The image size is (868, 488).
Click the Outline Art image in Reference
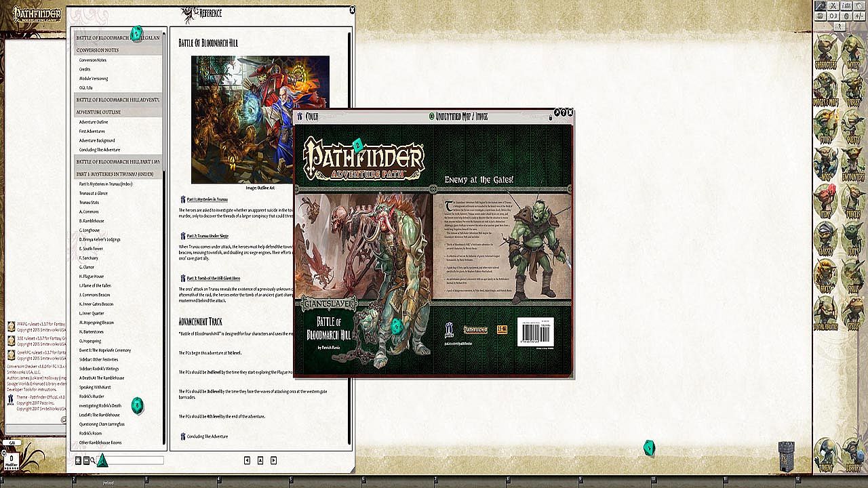(260, 120)
